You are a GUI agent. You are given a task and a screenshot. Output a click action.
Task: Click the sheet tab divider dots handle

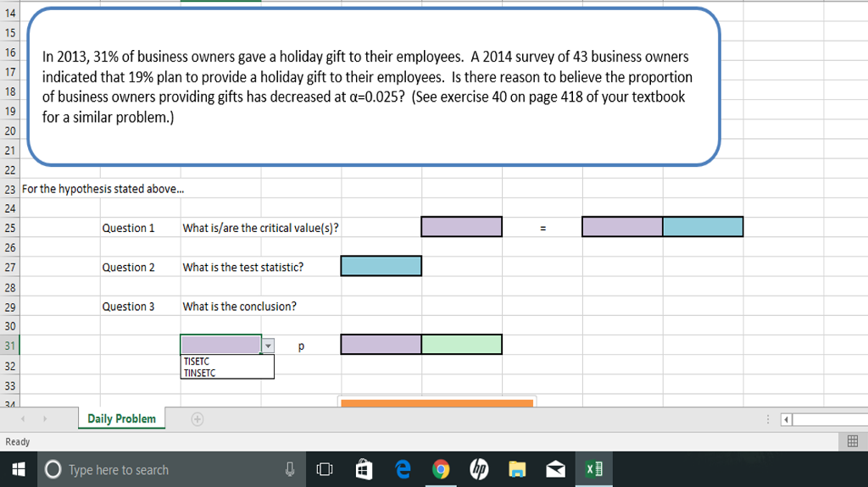click(768, 419)
